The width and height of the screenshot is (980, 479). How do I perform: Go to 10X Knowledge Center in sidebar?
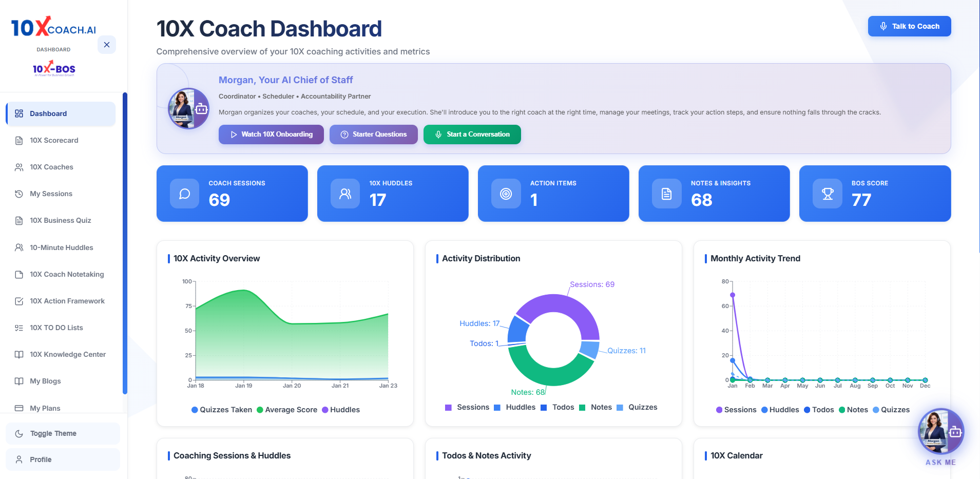pyautogui.click(x=67, y=354)
